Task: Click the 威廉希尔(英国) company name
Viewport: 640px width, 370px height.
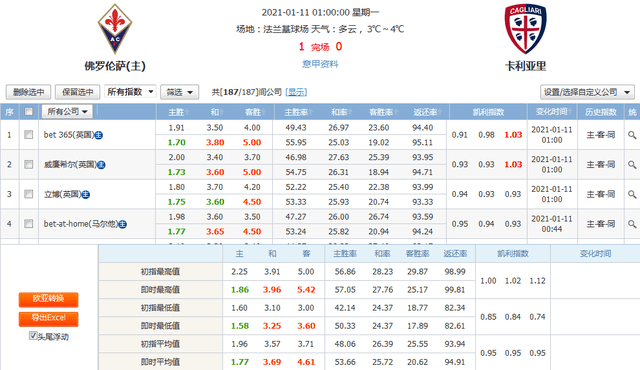Action: pyautogui.click(x=70, y=165)
